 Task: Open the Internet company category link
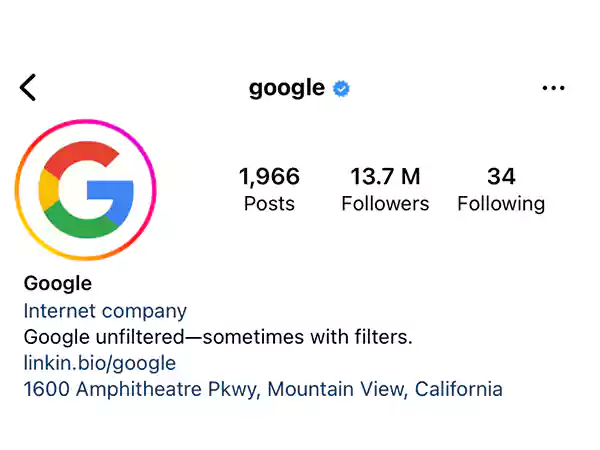click(105, 311)
